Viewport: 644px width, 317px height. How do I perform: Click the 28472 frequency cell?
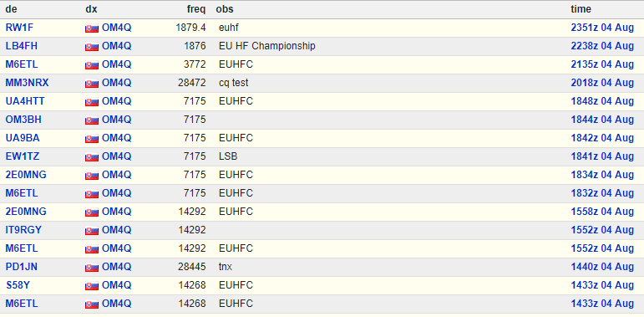[x=192, y=83]
